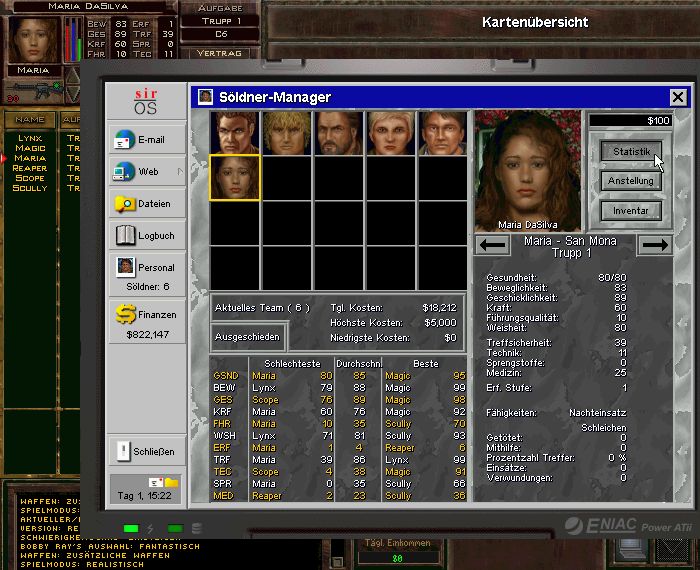
Task: Click the Statistik button
Action: (631, 151)
